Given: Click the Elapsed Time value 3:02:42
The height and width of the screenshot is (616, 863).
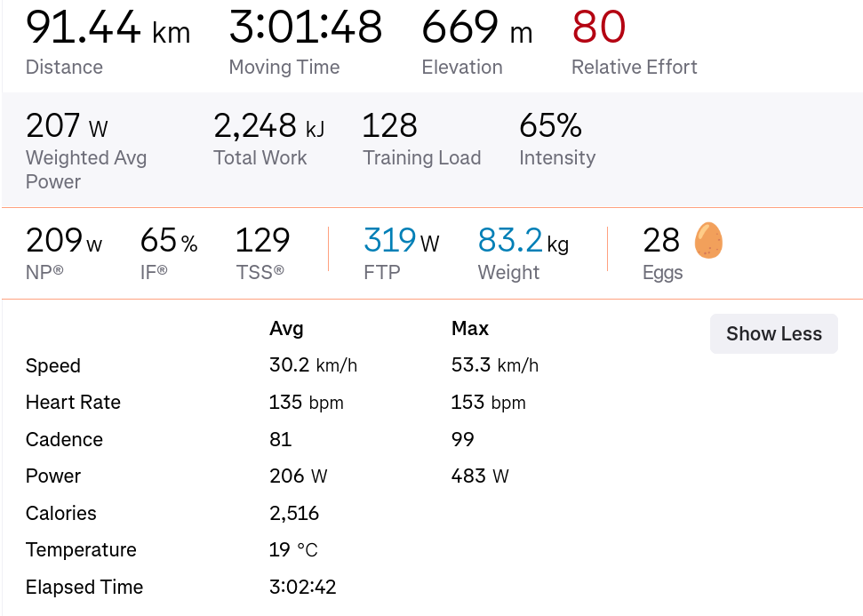Looking at the screenshot, I should (x=303, y=587).
